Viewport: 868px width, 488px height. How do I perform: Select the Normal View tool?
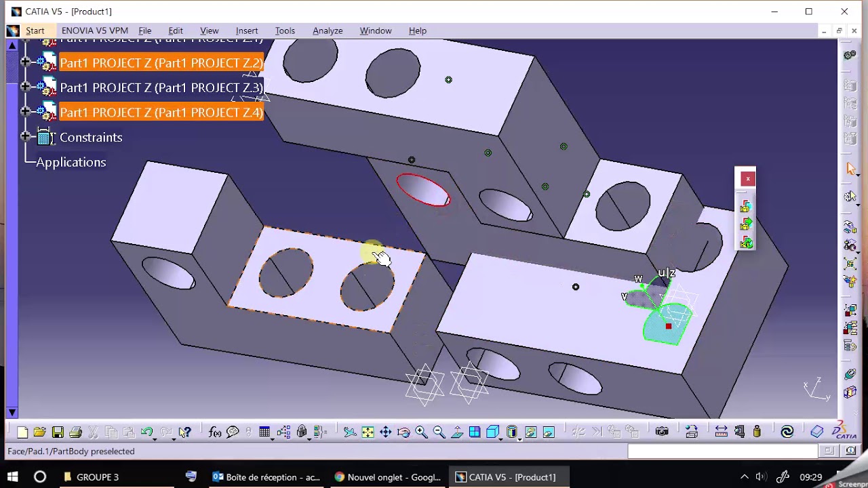(457, 432)
